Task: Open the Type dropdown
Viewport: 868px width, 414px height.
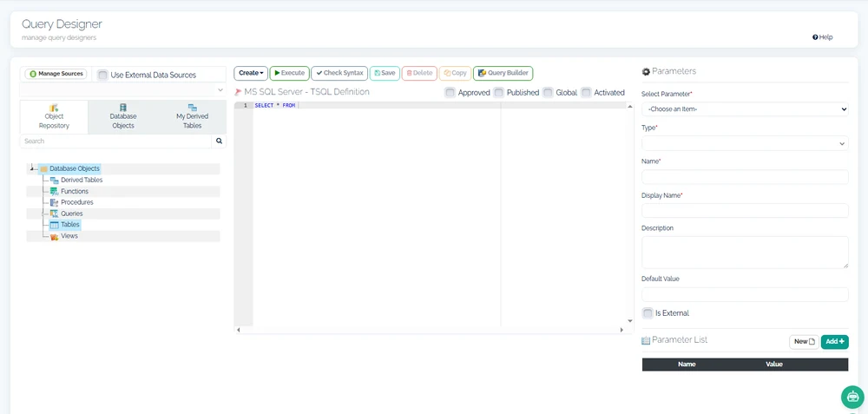Action: coord(745,143)
